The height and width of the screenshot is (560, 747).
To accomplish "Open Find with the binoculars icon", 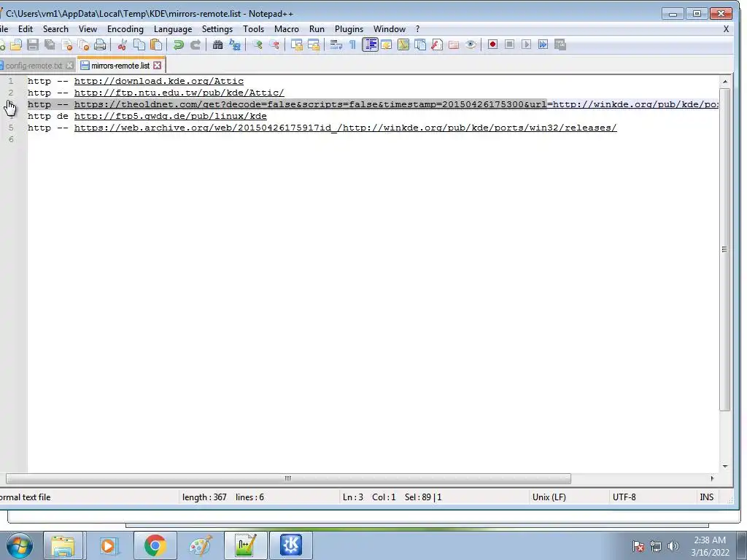I will pyautogui.click(x=217, y=44).
